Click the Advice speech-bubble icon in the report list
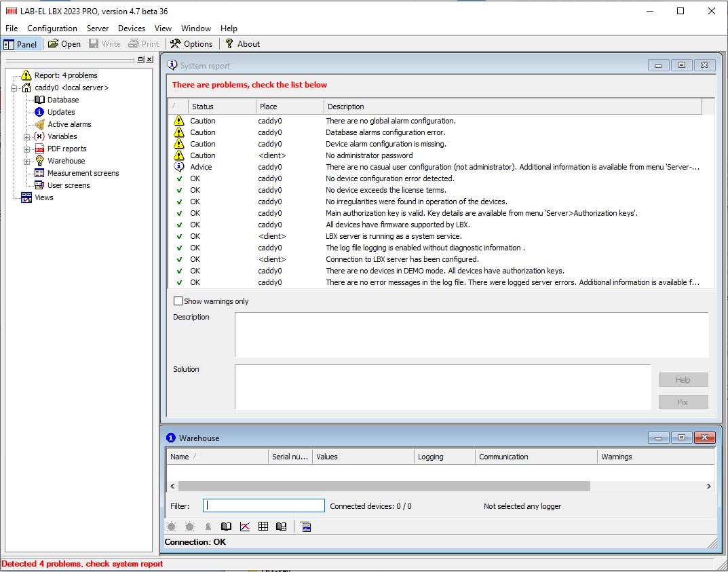This screenshot has height=572, width=728. click(178, 167)
